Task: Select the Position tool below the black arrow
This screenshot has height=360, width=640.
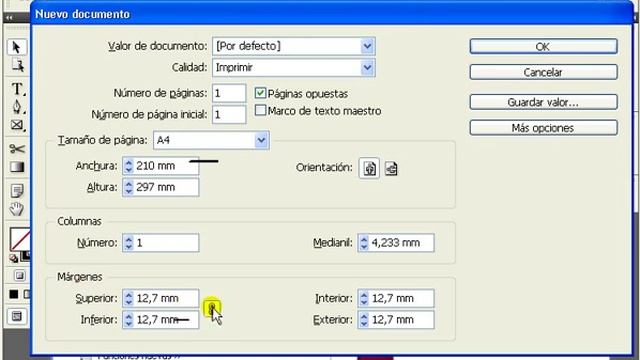Action: (x=18, y=65)
